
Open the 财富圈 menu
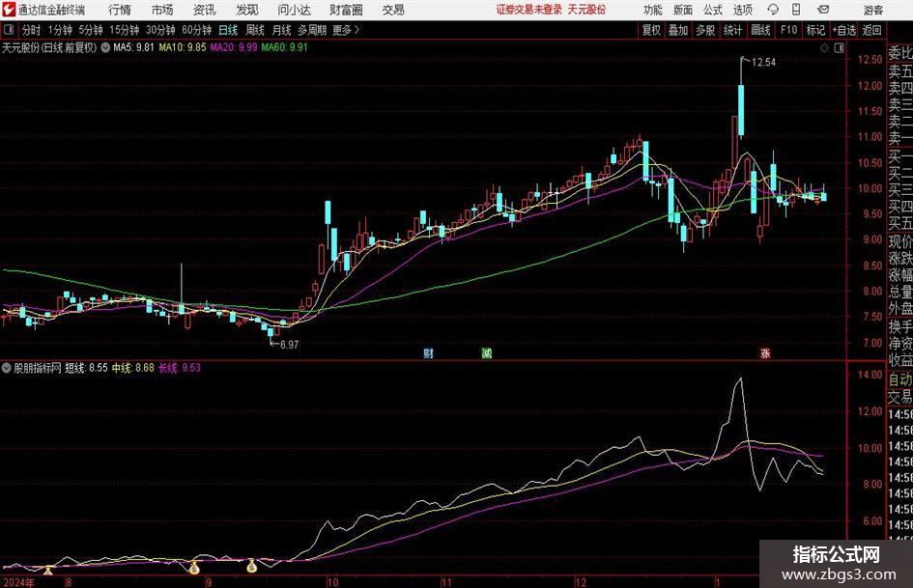point(346,10)
